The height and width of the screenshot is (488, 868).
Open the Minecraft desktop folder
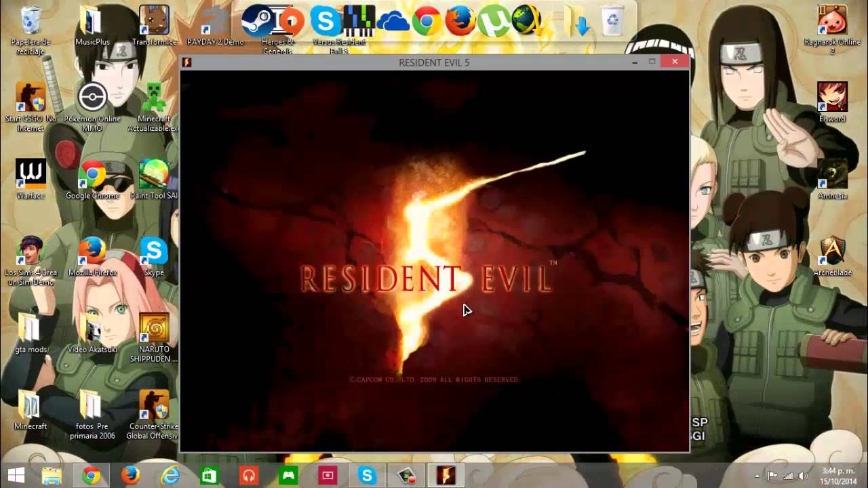31,410
